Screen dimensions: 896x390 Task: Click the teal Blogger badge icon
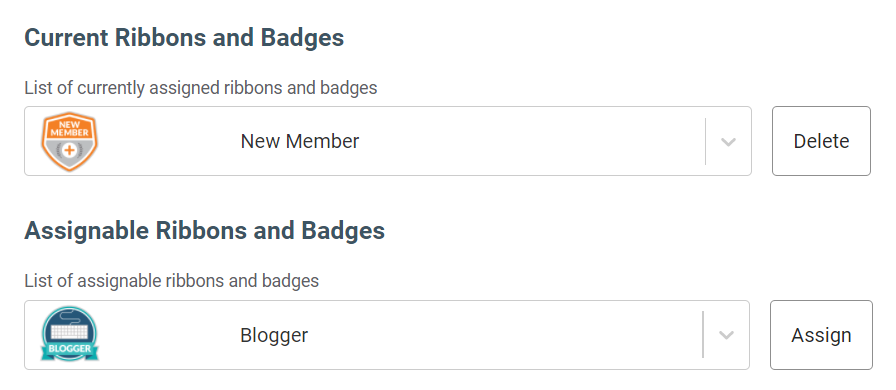point(69,335)
